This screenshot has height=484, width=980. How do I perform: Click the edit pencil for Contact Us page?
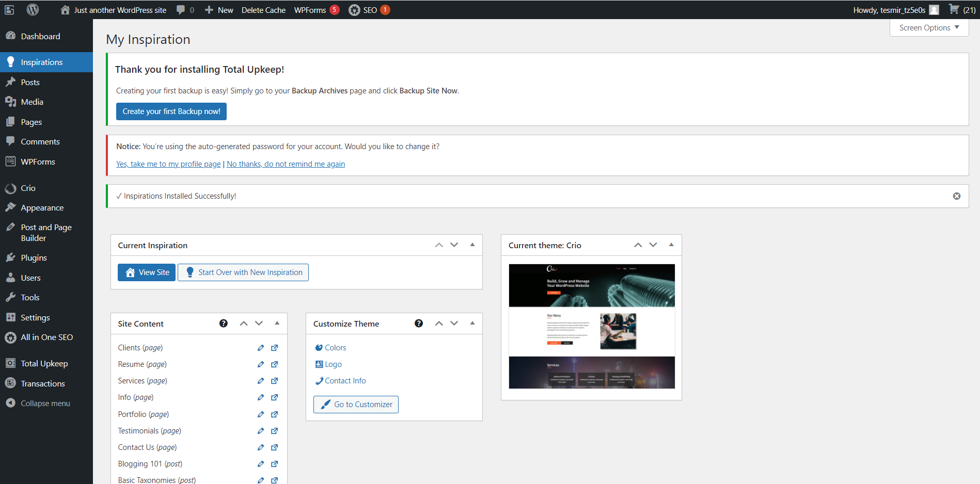pos(261,447)
